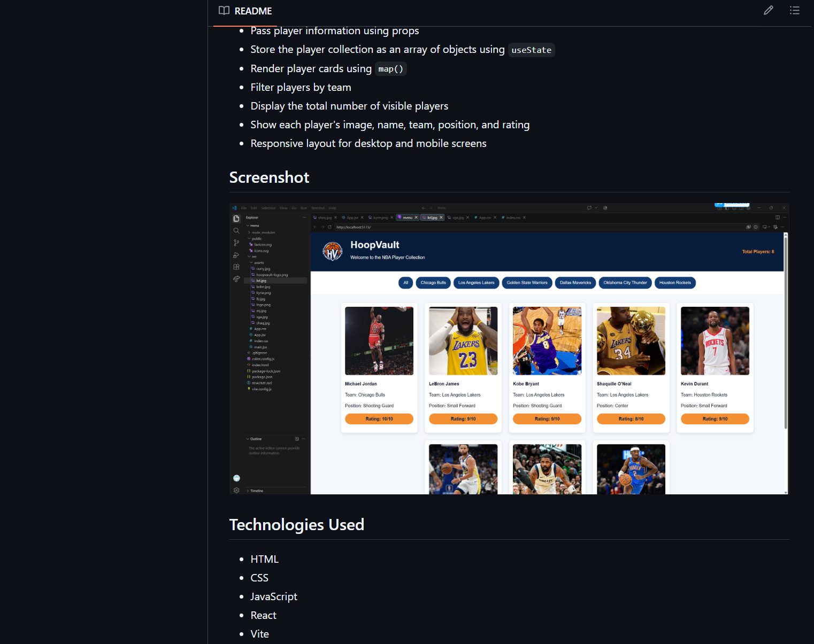Click the 'Show each player's image' bullet
This screenshot has height=644, width=814.
(x=390, y=125)
